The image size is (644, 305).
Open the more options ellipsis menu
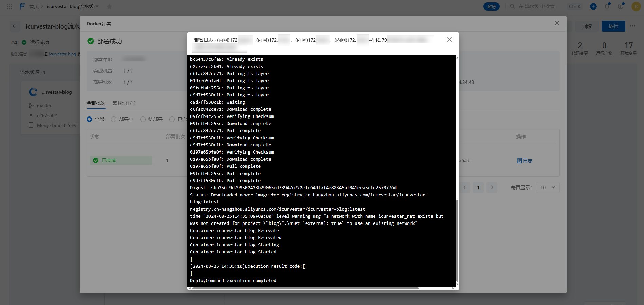pyautogui.click(x=633, y=26)
